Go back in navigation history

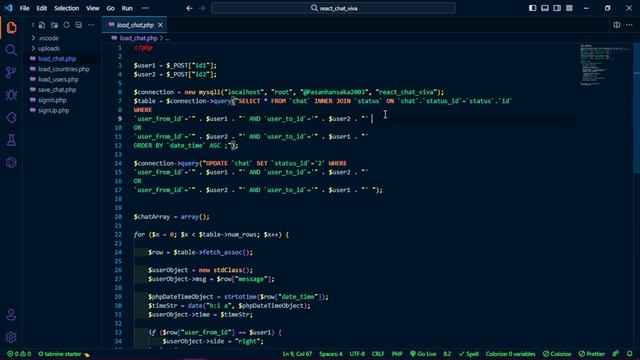[189, 8]
